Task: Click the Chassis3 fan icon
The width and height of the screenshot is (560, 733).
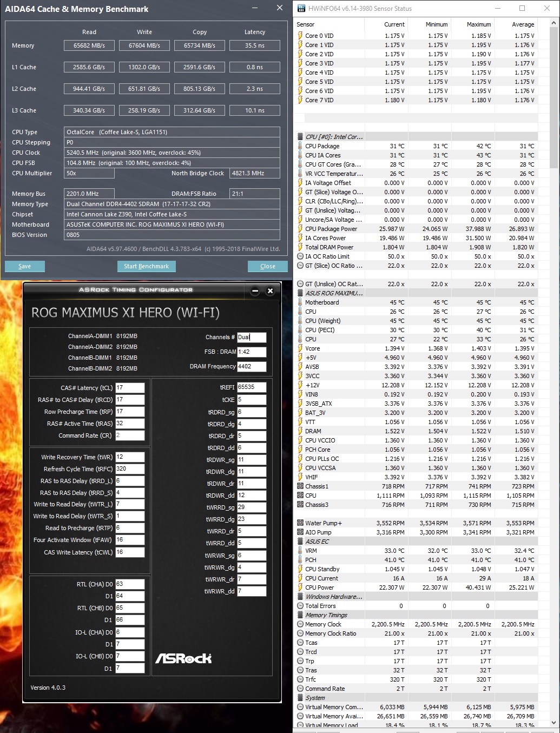Action: pyautogui.click(x=300, y=505)
